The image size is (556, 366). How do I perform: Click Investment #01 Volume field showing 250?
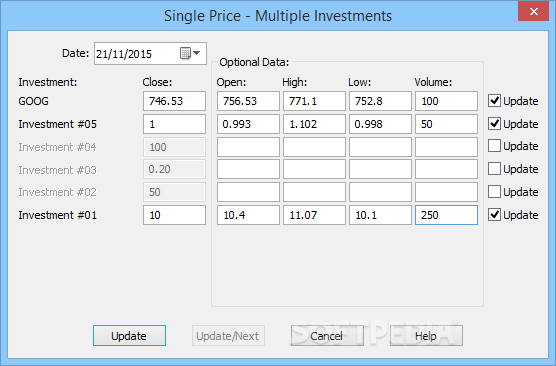pyautogui.click(x=446, y=215)
